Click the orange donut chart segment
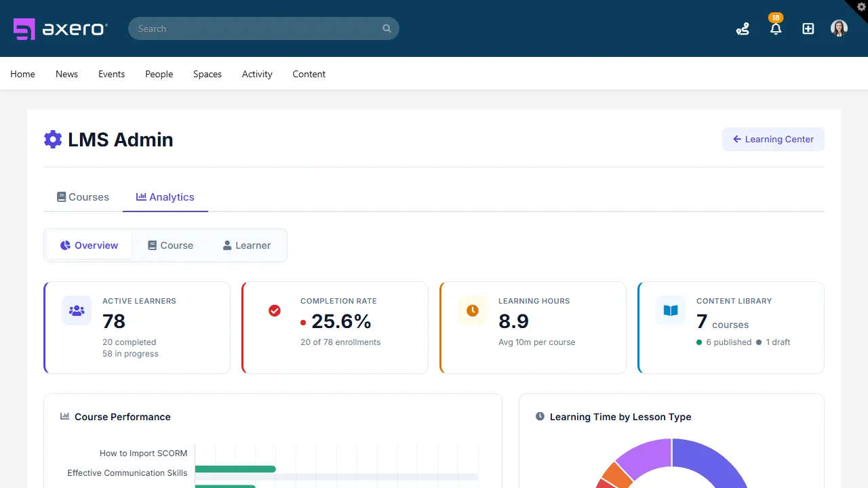Image resolution: width=868 pixels, height=488 pixels. pos(616,474)
